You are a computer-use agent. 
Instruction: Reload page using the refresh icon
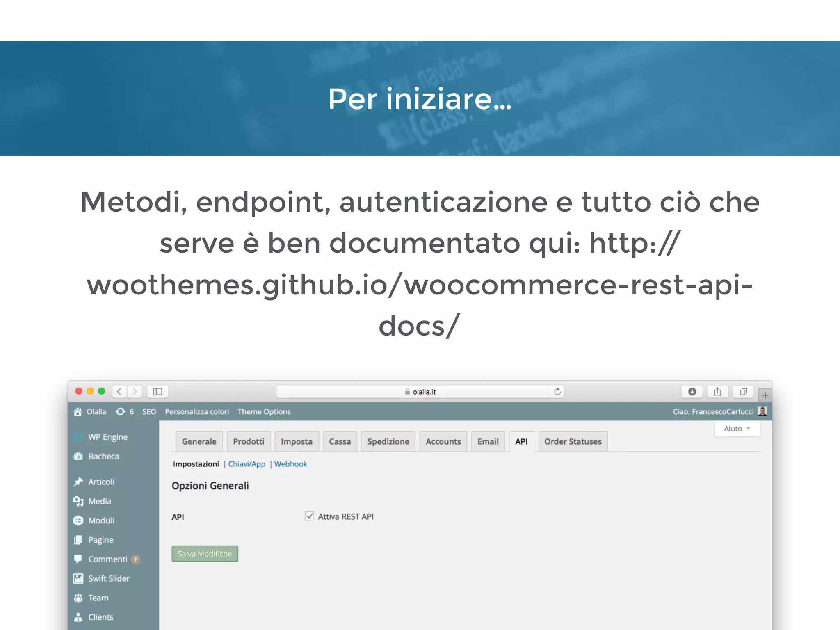557,392
